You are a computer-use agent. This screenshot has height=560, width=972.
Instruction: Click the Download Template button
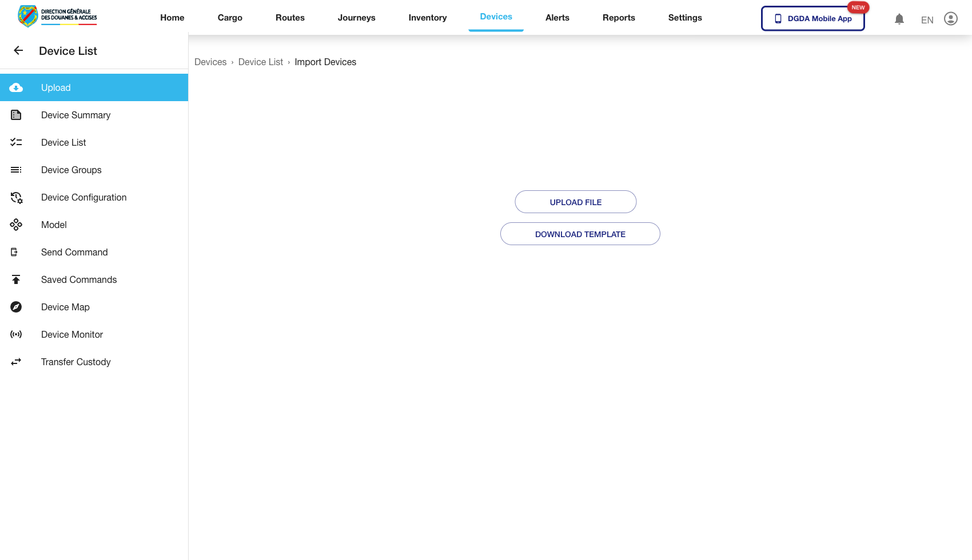580,234
